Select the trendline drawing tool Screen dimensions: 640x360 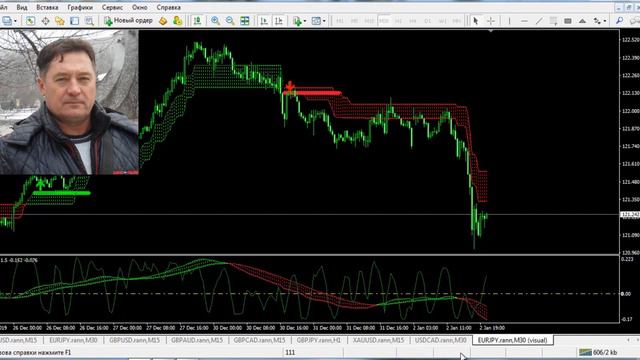pos(539,21)
